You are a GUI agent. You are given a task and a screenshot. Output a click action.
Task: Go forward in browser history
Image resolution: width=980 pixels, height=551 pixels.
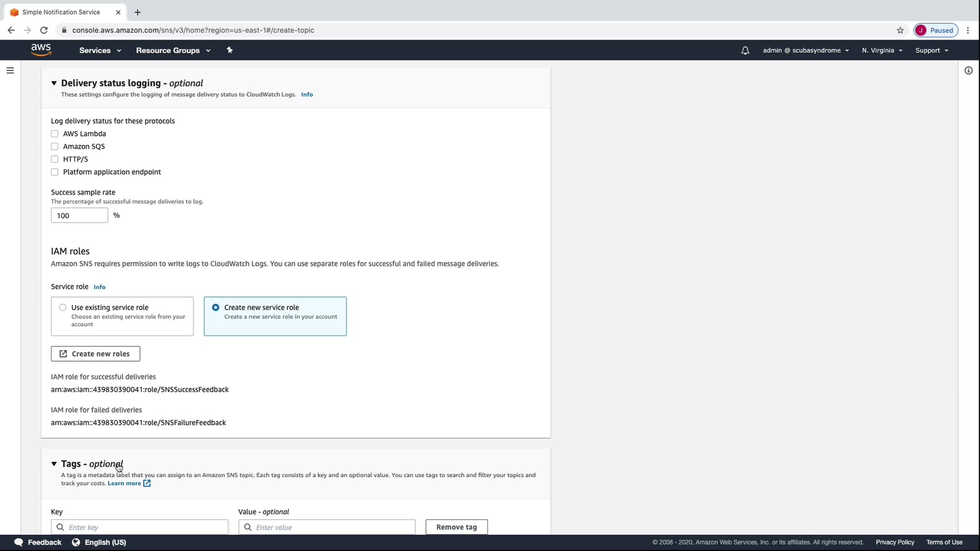coord(27,30)
